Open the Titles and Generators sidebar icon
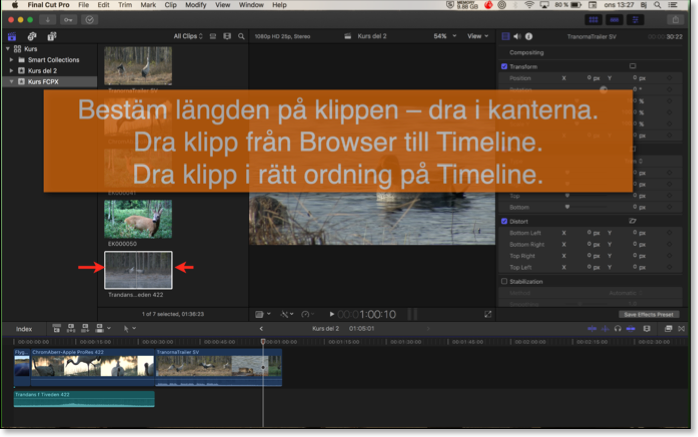This screenshot has height=437, width=698. tap(52, 36)
